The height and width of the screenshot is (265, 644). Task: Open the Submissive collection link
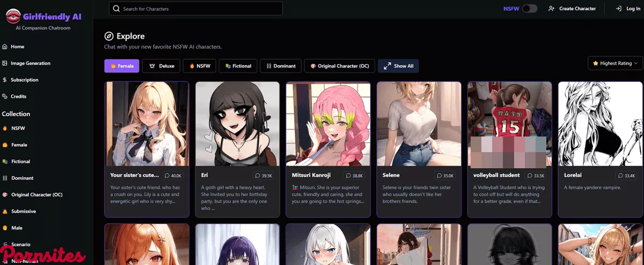click(x=24, y=211)
